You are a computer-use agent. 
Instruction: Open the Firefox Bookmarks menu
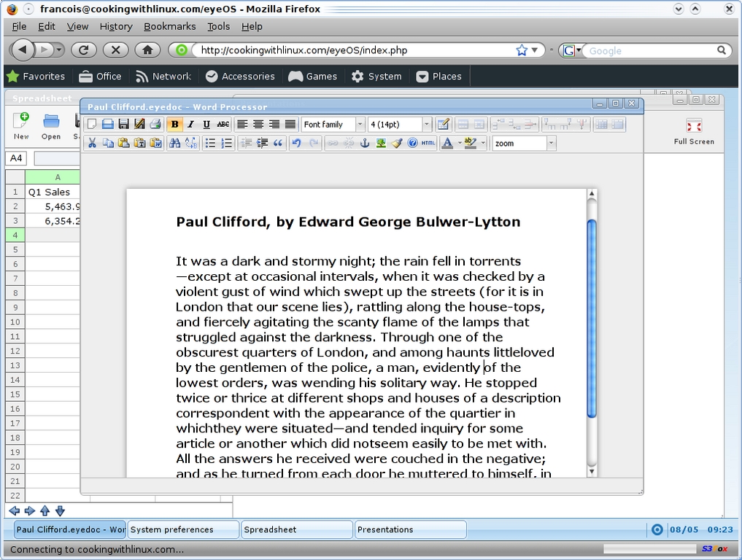point(169,26)
